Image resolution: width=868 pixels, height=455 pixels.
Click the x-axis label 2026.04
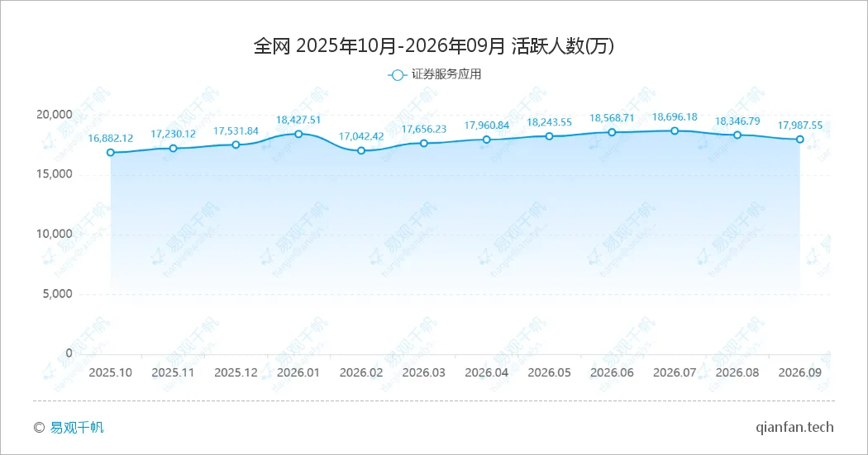tap(487, 372)
